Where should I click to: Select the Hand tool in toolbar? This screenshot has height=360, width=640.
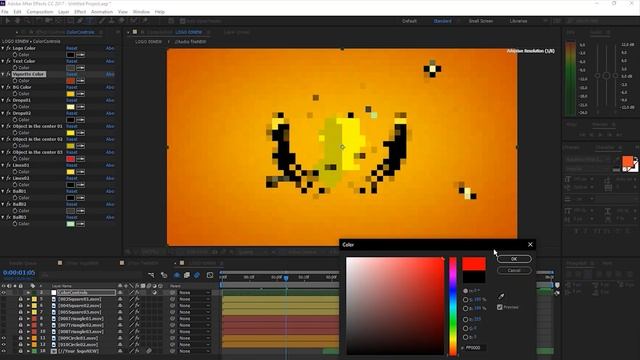coord(17,21)
